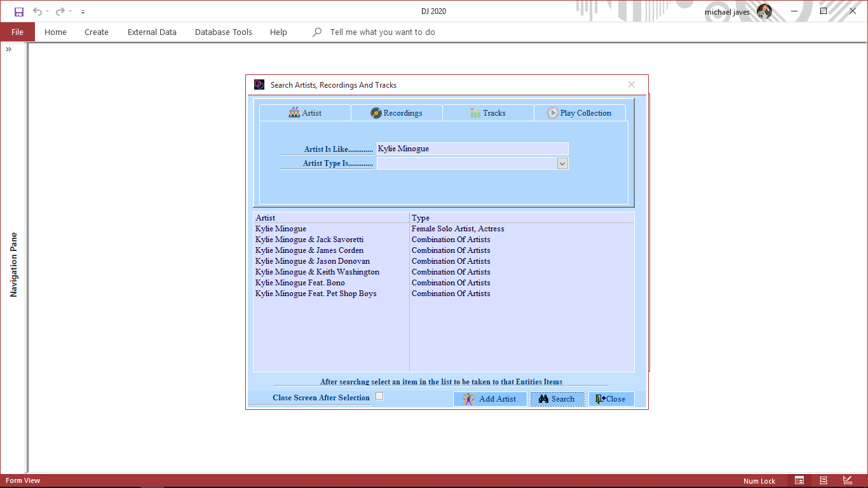Image resolution: width=868 pixels, height=488 pixels.
Task: Select 'Kylie Minogue Feat. Bono' row
Action: coord(444,283)
